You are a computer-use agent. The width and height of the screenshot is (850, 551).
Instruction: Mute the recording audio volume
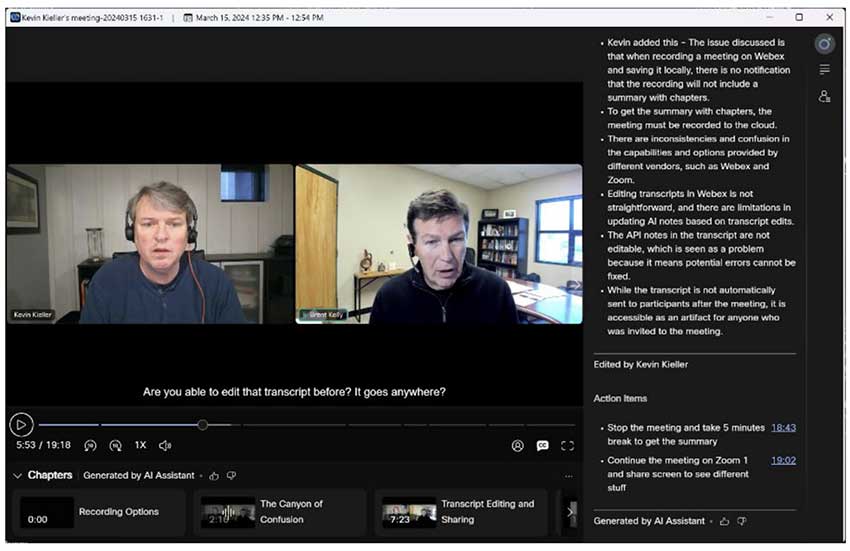pyautogui.click(x=165, y=445)
